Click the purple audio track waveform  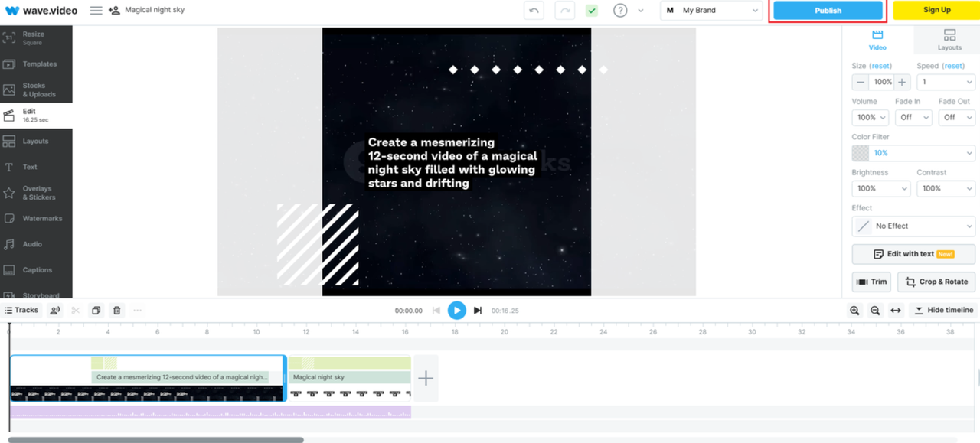[x=211, y=412]
